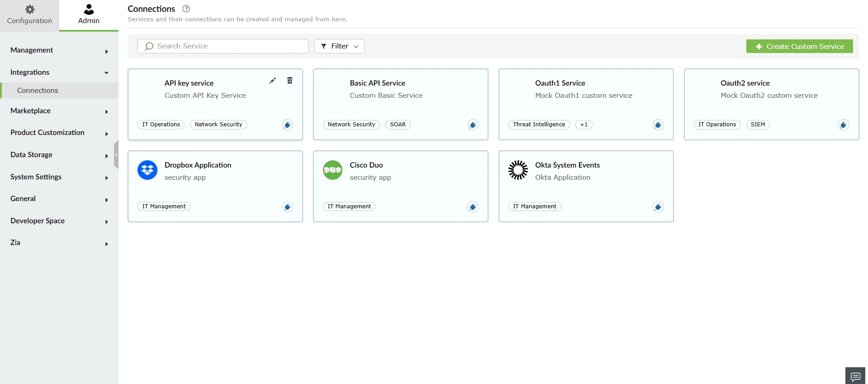The height and width of the screenshot is (384, 868).
Task: Click IT Operations tag on API key service
Action: [161, 125]
